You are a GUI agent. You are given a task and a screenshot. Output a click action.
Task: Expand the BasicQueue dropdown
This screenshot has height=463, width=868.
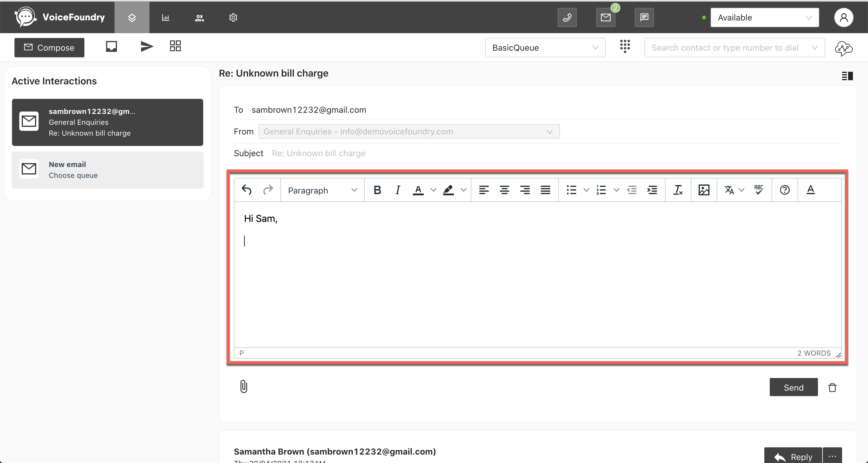[x=545, y=48]
